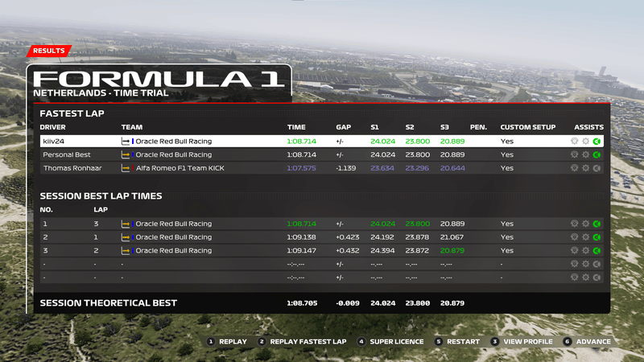Click Thomas Ronhaar's 1:07.575 lap time
Viewport: 644px width, 362px height.
point(301,168)
